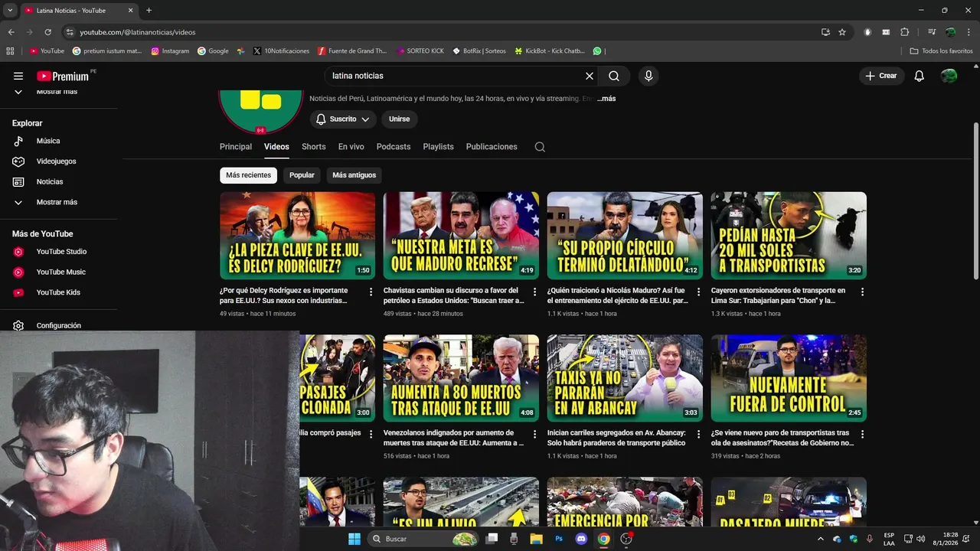
Task: Open Photoshop from the taskbar
Action: (559, 539)
